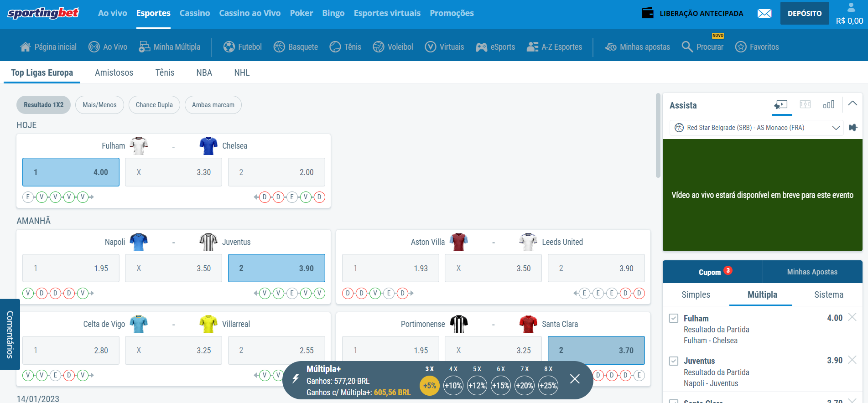Expand Aston Villa recent form arrow
The image size is (868, 403).
click(x=411, y=293)
